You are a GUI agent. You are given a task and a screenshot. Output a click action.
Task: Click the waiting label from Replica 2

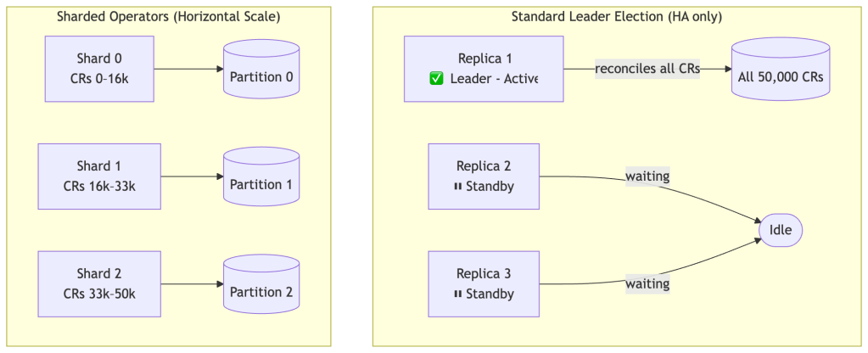(x=647, y=176)
